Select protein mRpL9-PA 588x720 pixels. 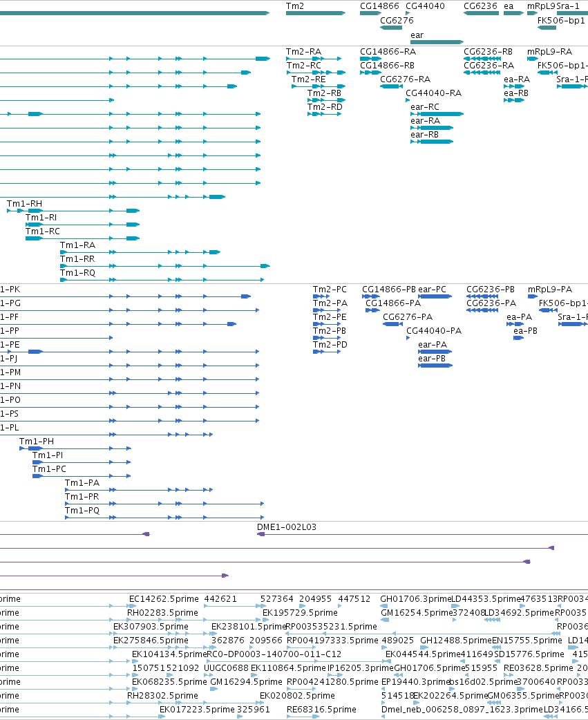tap(533, 296)
